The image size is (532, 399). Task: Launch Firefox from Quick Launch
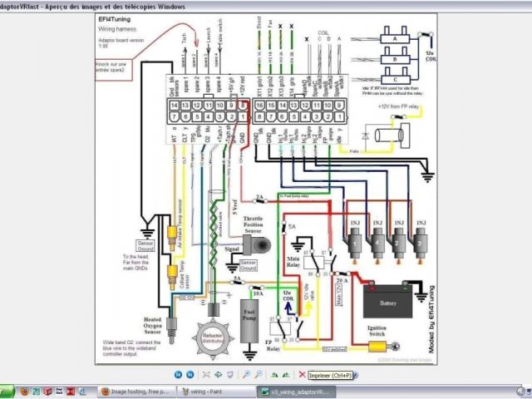24,391
